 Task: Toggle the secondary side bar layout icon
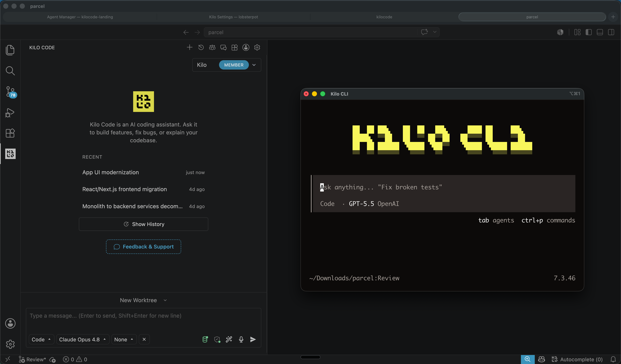[611, 32]
